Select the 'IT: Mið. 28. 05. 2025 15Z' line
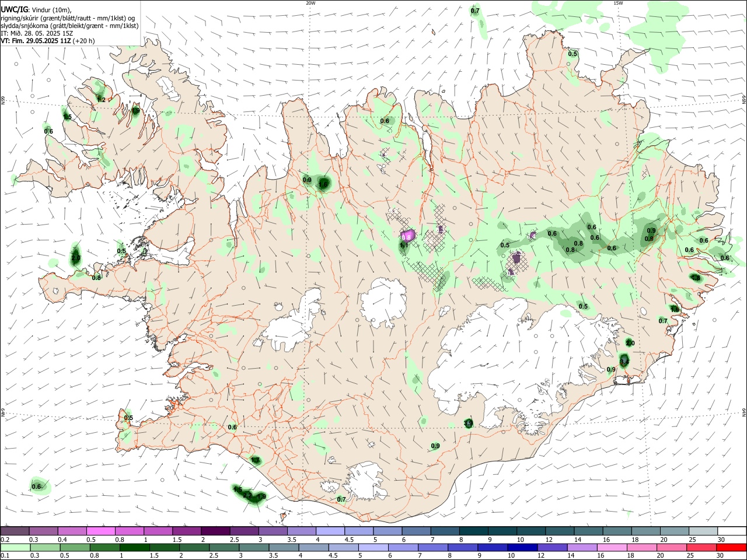747x560 pixels. click(x=37, y=33)
